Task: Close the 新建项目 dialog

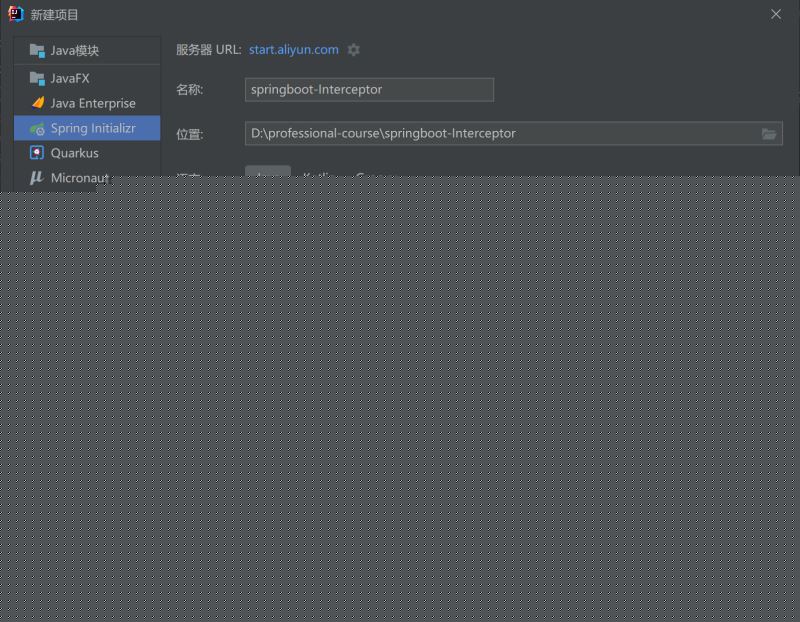Action: tap(776, 14)
